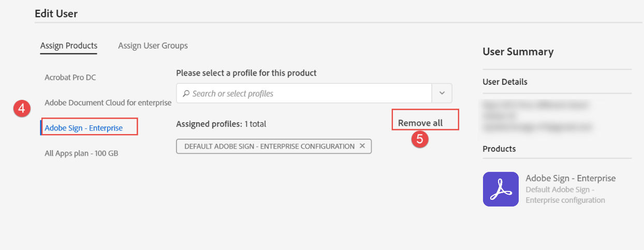Focus the Search or select profiles field
This screenshot has height=250, width=644.
click(304, 93)
